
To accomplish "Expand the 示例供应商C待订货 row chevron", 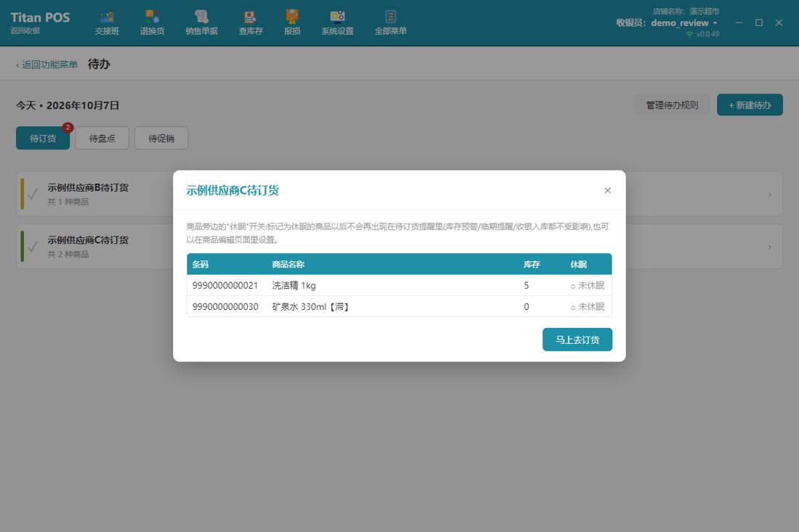I will pyautogui.click(x=769, y=247).
